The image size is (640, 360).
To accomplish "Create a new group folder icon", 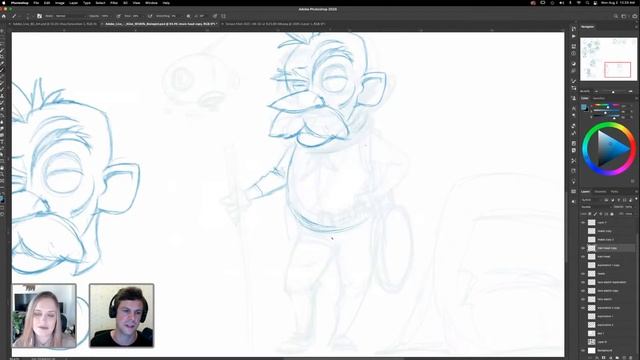I will coord(617,358).
